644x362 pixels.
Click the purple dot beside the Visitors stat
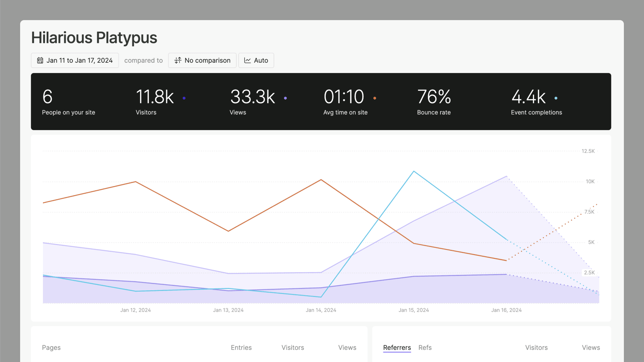(184, 98)
